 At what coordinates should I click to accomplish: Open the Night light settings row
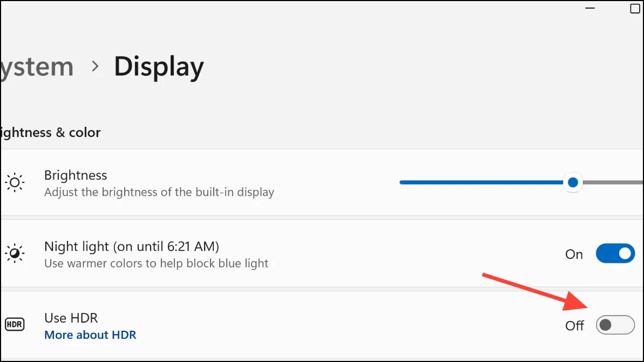pos(322,254)
